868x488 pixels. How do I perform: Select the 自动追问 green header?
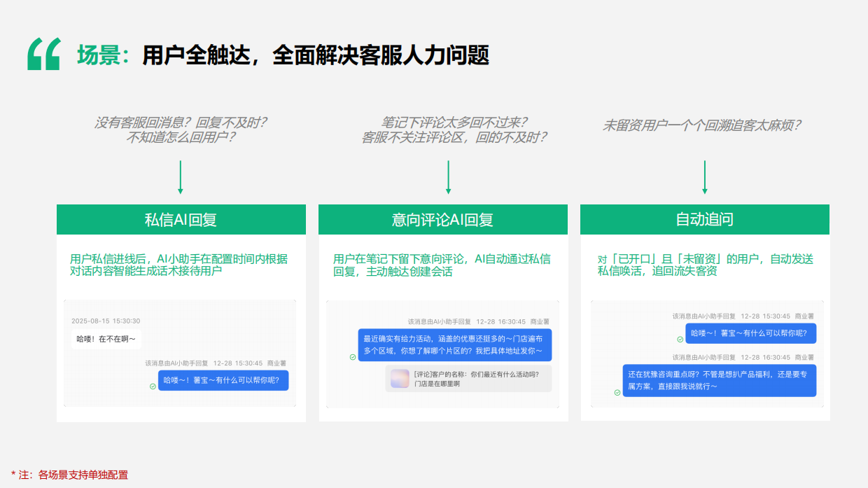coord(705,220)
